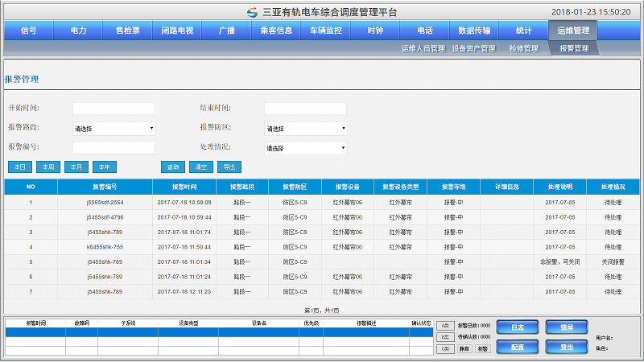Open the 日志 log button

click(518, 327)
